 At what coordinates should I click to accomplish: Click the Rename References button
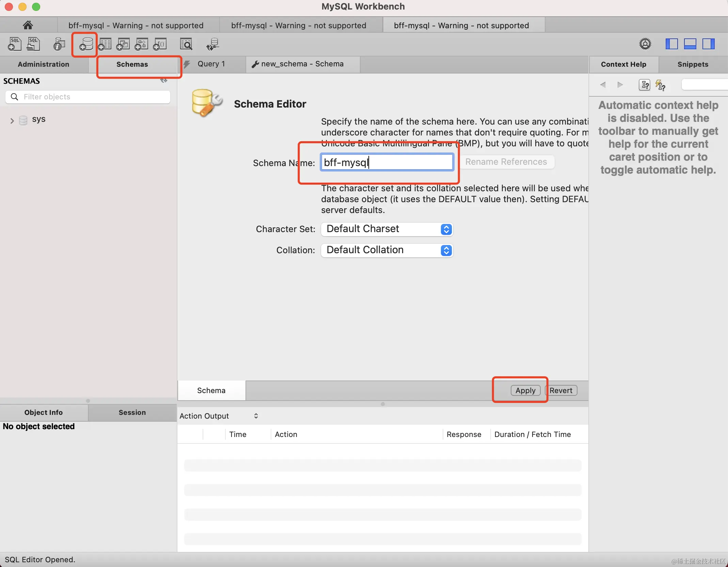[x=507, y=162]
